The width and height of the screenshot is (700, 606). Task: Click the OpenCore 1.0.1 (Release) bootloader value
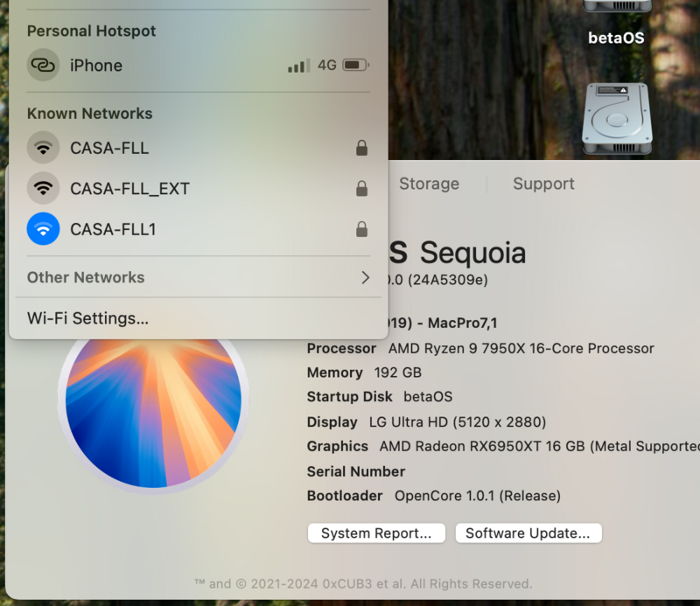pyautogui.click(x=477, y=496)
